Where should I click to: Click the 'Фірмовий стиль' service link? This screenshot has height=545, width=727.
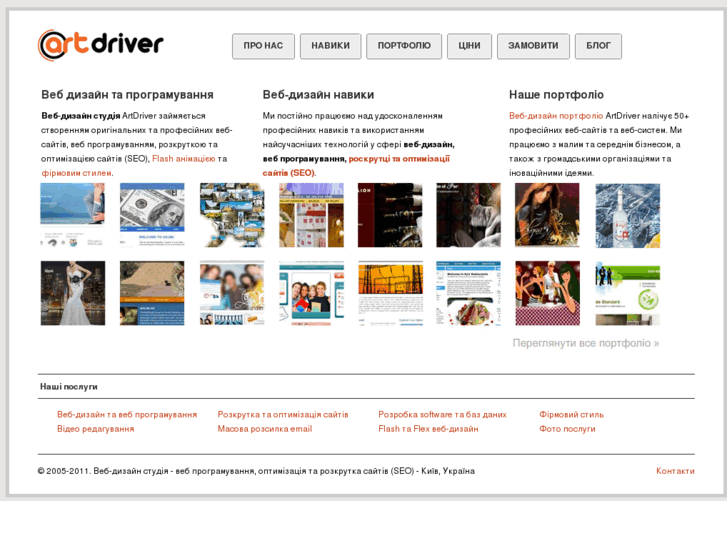click(571, 415)
